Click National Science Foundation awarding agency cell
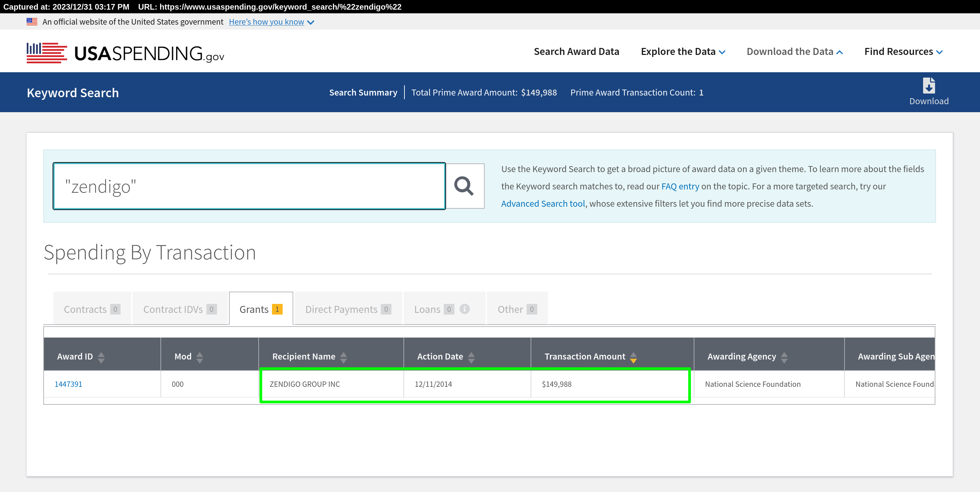980x492 pixels. click(769, 384)
